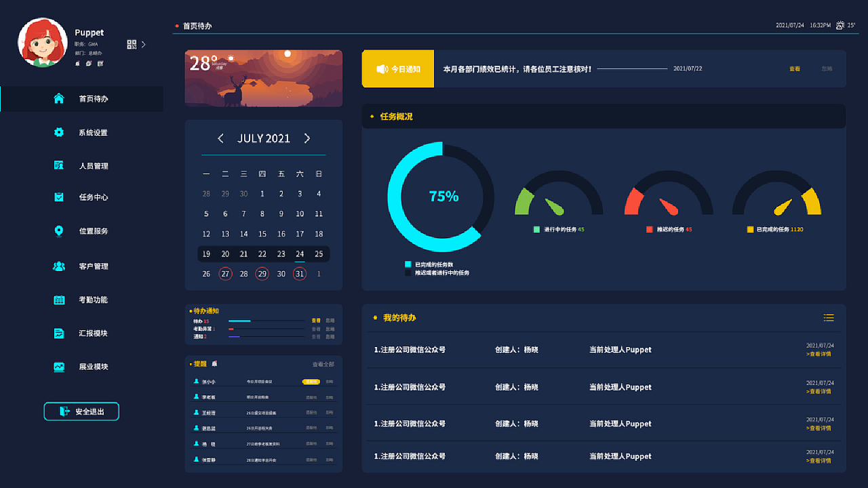Click the green gauge for 进行中的任务
868x488 pixels.
point(559,193)
